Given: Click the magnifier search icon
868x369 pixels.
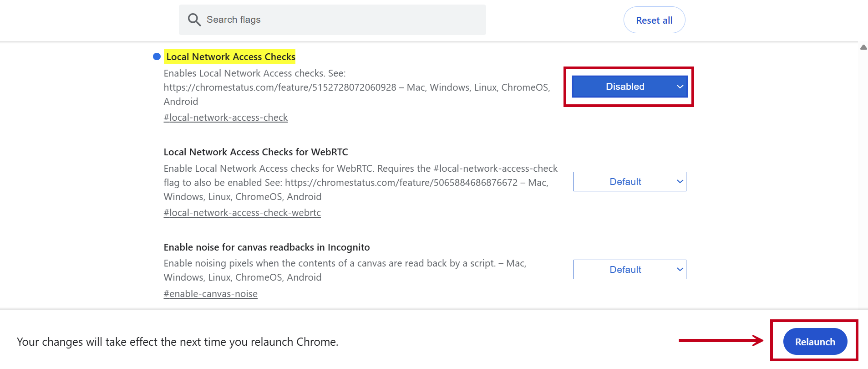Looking at the screenshot, I should pos(194,20).
